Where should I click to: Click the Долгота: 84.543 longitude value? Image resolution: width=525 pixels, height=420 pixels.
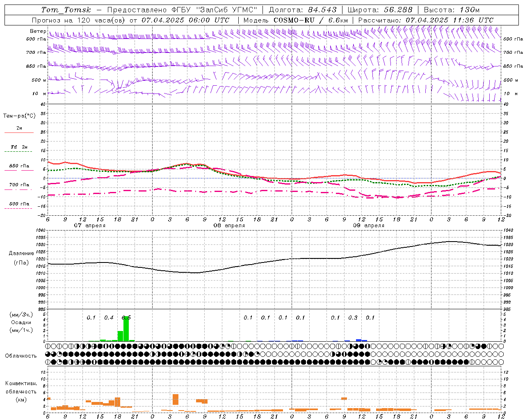coord(303,10)
